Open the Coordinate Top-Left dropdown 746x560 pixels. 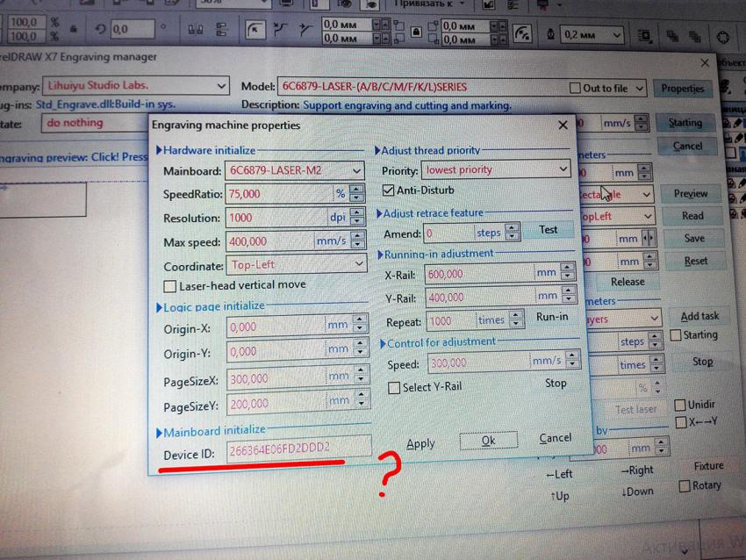tap(359, 264)
